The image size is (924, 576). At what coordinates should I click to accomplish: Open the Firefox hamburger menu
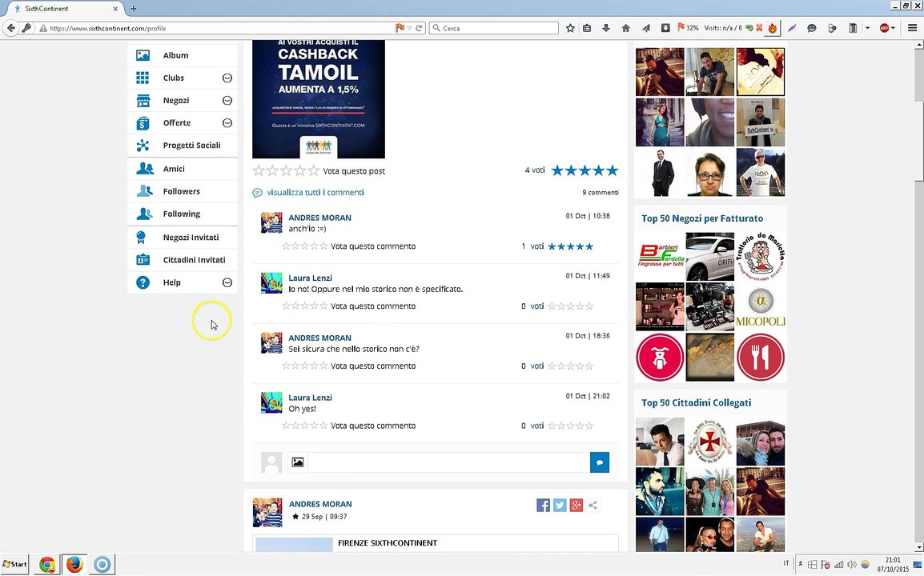coord(912,28)
